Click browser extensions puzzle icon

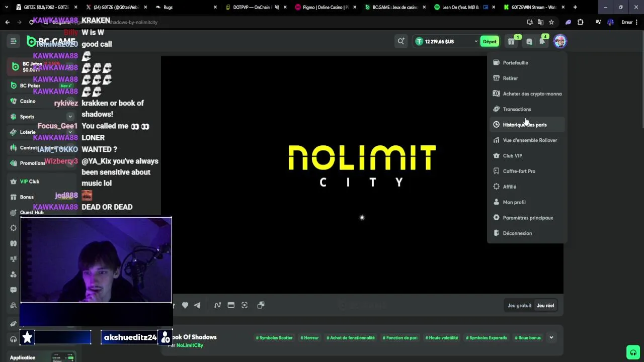pos(581,22)
